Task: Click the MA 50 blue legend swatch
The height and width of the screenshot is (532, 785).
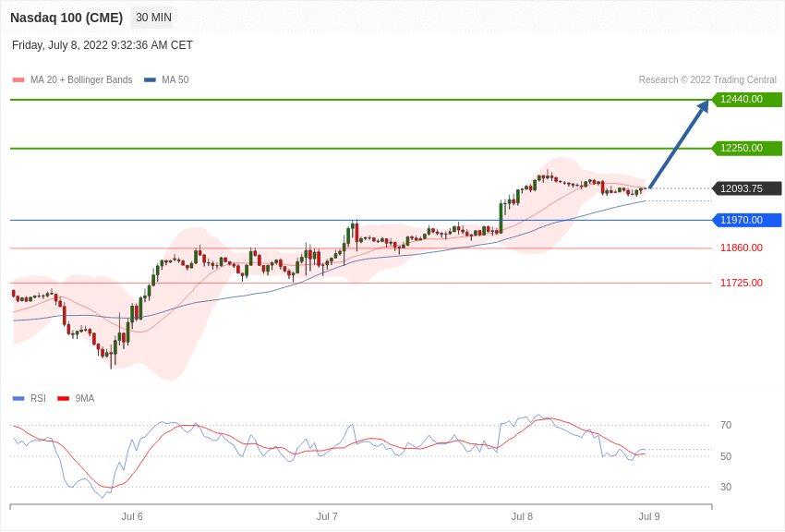Action: pyautogui.click(x=150, y=80)
